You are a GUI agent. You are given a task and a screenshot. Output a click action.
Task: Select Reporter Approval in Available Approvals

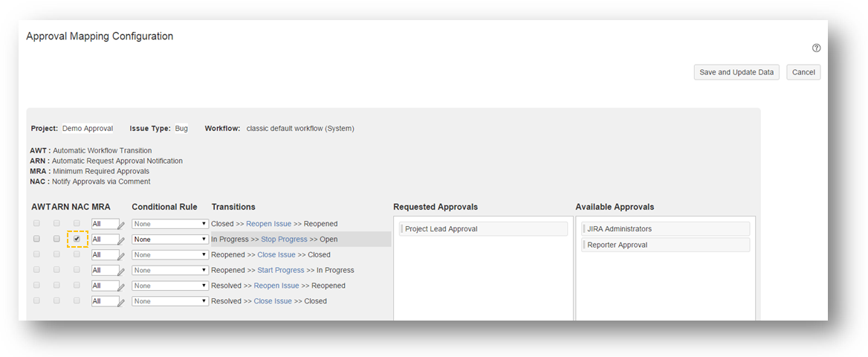coord(666,245)
